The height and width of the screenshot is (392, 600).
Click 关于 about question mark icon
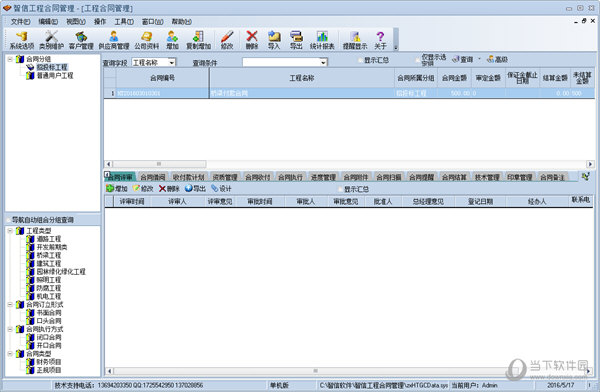[380, 40]
